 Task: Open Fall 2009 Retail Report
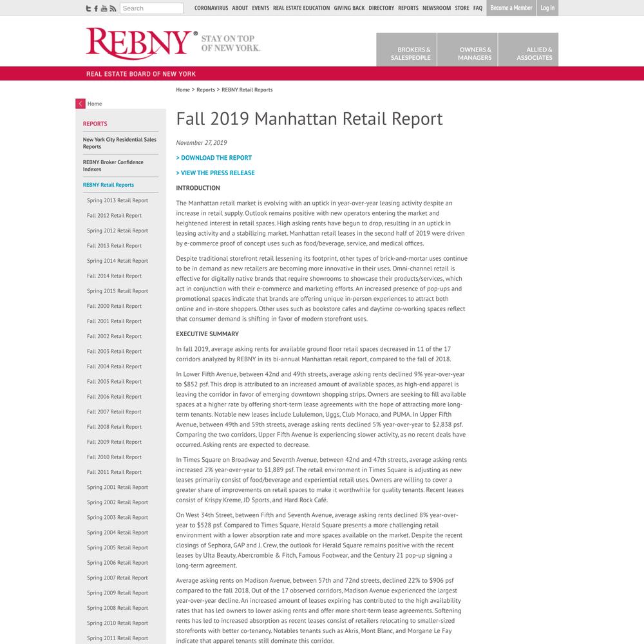click(114, 442)
